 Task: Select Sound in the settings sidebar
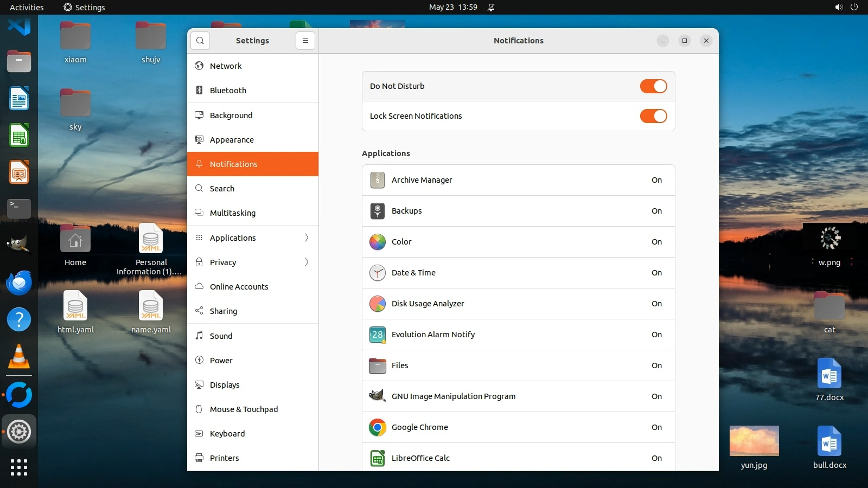coord(221,336)
